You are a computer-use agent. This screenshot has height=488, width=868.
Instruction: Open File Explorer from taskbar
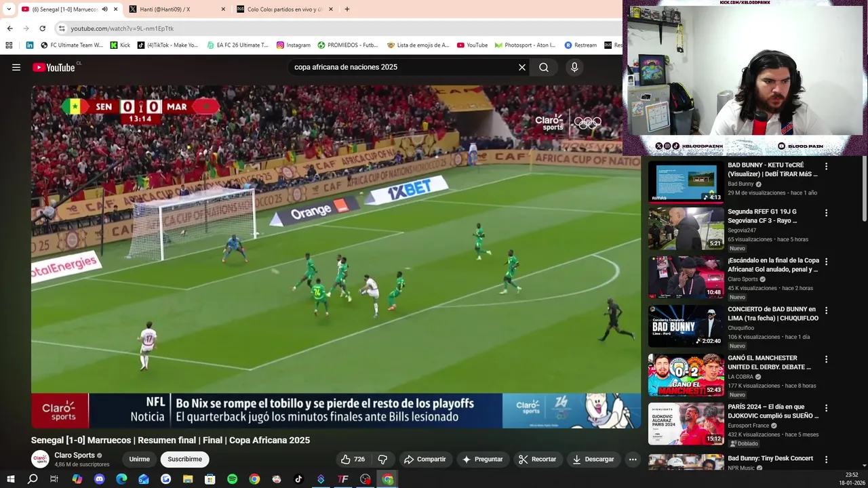pos(188,479)
